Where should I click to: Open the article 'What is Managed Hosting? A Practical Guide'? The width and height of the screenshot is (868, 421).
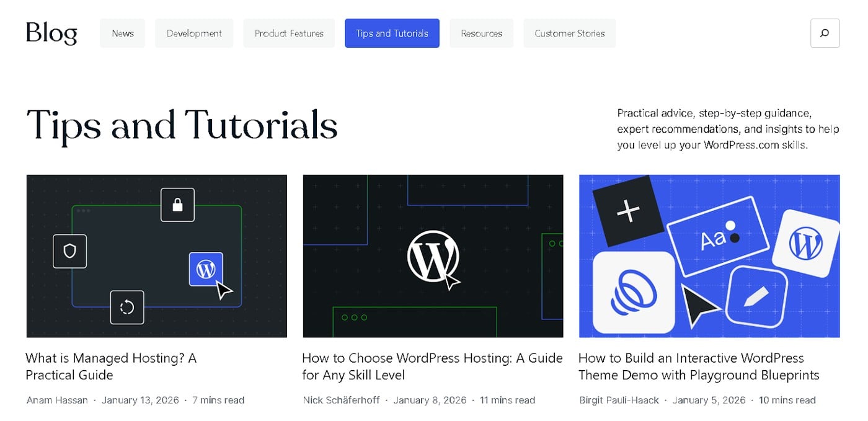[x=110, y=366]
